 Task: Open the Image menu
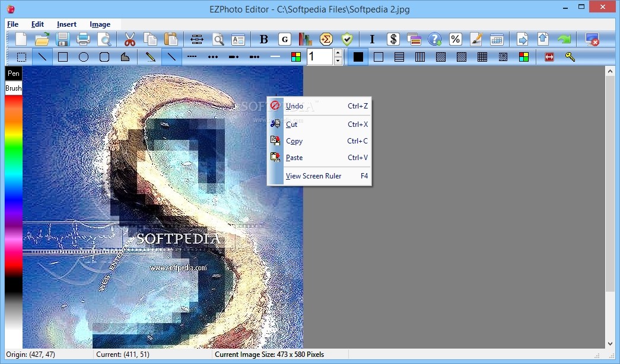[100, 24]
